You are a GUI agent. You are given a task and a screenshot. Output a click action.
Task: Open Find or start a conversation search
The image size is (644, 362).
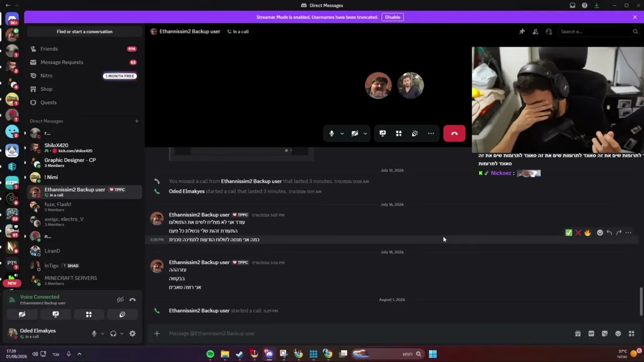pos(85,32)
